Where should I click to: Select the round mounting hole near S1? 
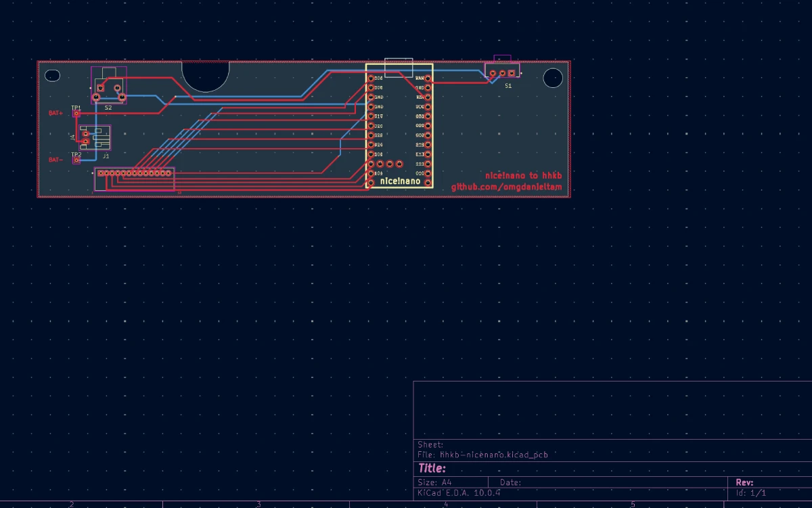[x=553, y=78]
